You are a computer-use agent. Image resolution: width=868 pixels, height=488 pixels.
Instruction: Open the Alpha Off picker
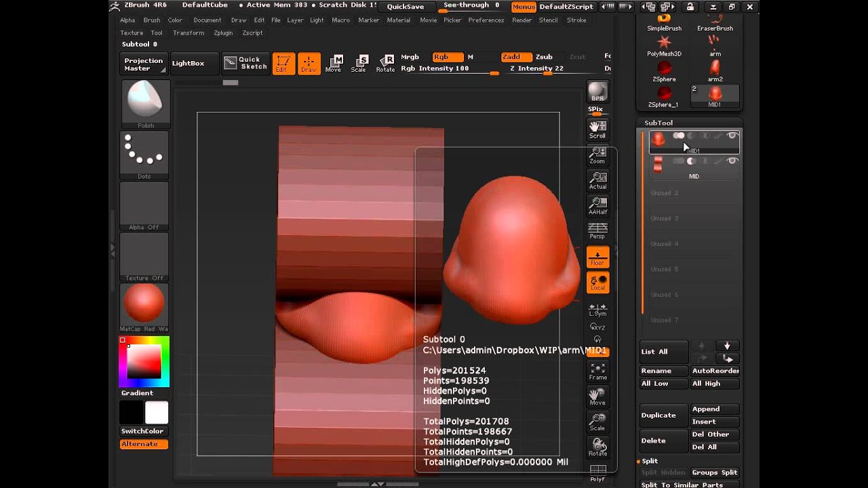click(x=144, y=206)
